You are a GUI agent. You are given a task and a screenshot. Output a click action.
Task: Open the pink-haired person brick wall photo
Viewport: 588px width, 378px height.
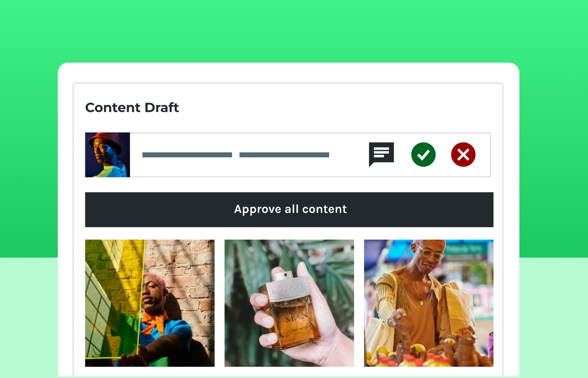click(150, 303)
